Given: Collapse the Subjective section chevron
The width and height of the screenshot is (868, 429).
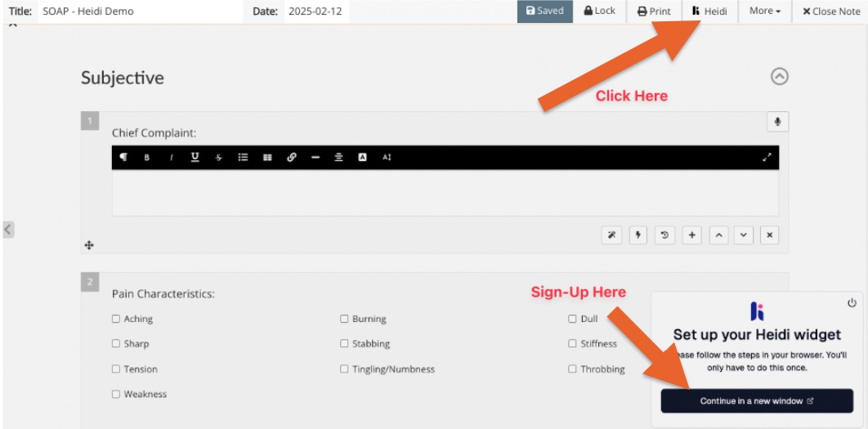Looking at the screenshot, I should [x=780, y=76].
